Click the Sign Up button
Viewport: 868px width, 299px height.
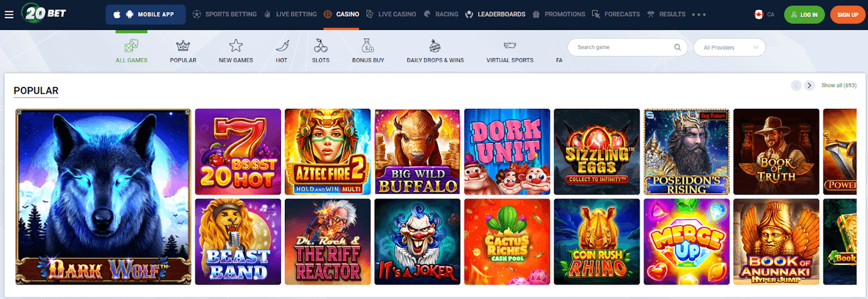coord(848,14)
